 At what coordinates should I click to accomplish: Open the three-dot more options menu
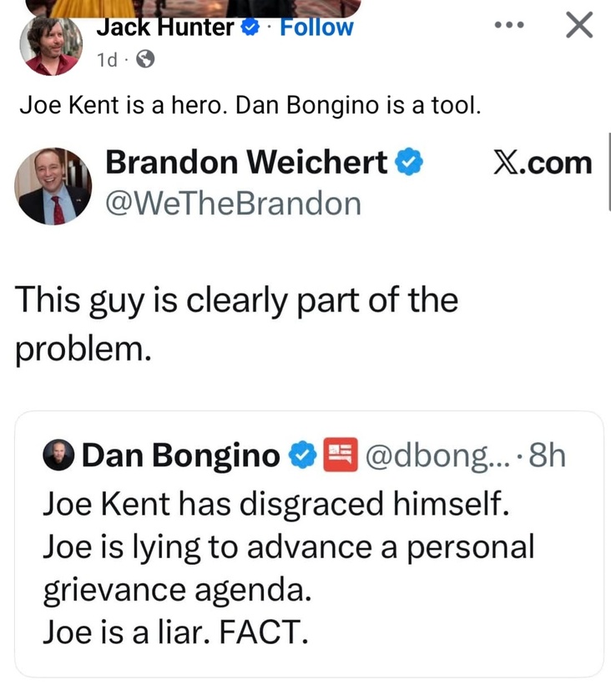pos(507,27)
